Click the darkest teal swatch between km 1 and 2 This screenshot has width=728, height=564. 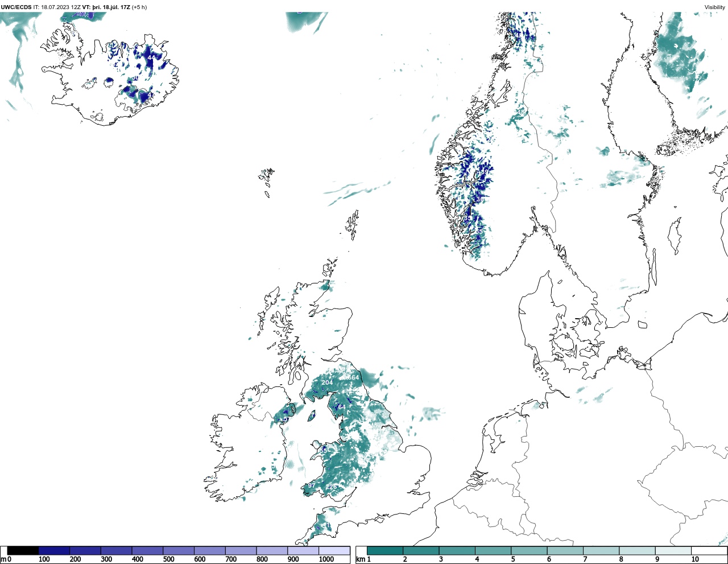point(385,551)
